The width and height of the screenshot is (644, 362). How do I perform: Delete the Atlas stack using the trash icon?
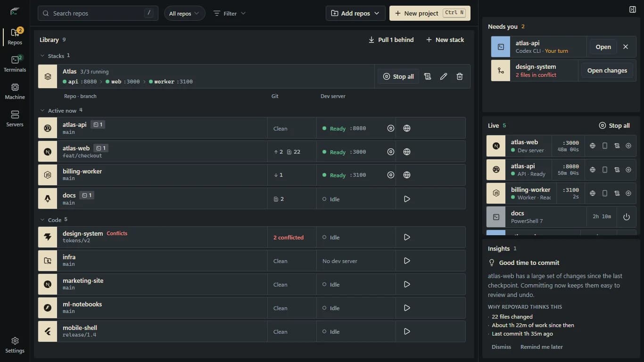460,76
